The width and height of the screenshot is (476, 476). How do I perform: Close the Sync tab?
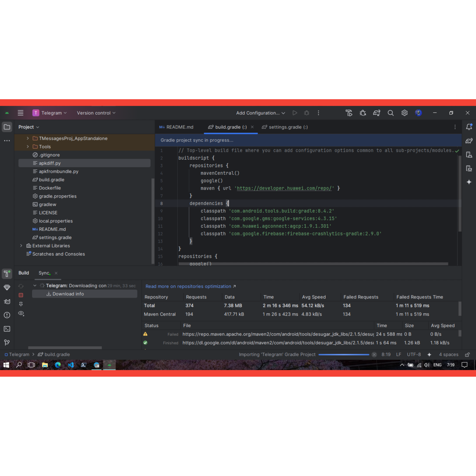click(56, 273)
